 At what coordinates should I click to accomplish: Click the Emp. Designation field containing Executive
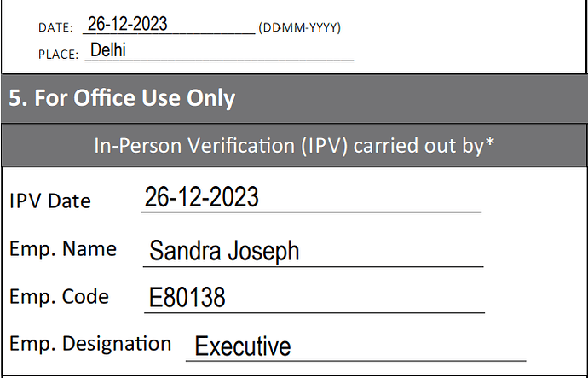point(356,346)
